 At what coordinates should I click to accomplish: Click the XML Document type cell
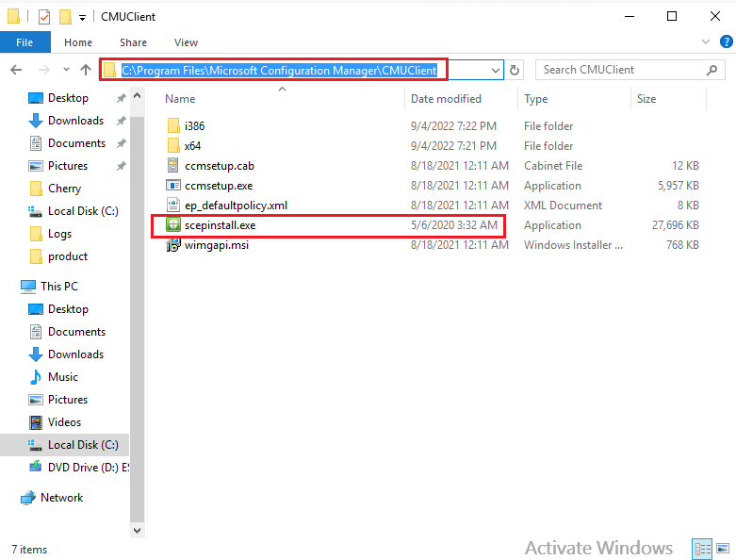563,206
